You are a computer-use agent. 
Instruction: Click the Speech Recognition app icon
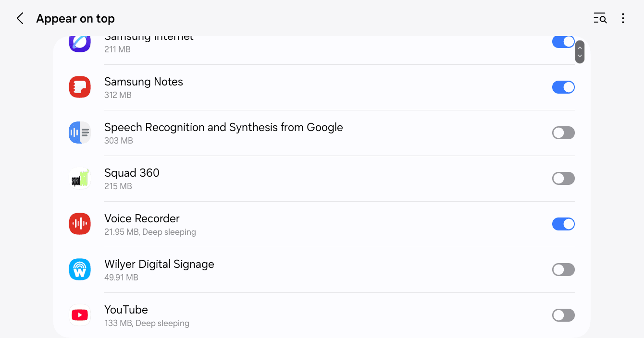coord(80,133)
